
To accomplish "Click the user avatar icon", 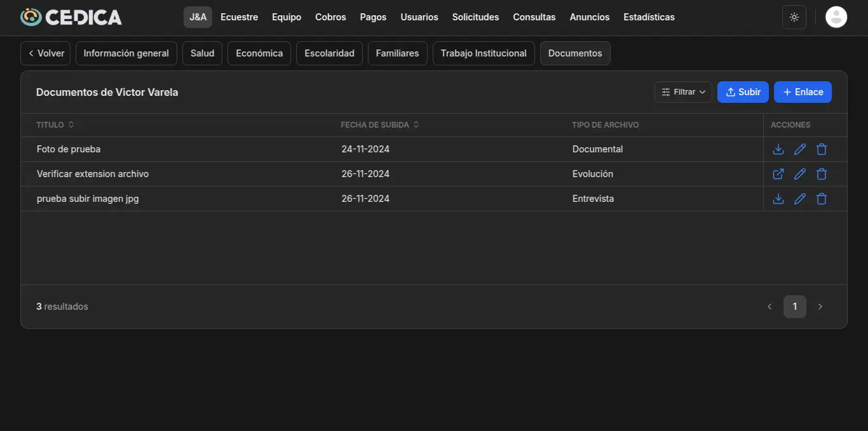I will [x=836, y=17].
